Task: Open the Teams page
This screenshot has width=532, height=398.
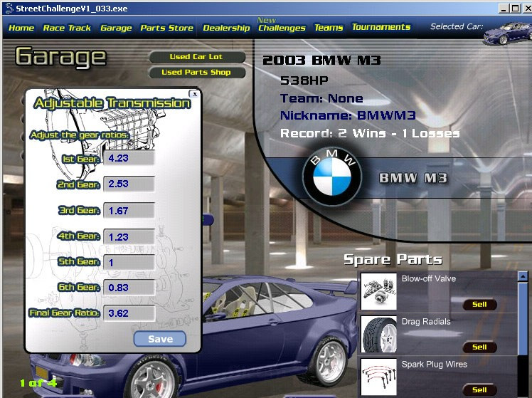Action: (x=329, y=28)
